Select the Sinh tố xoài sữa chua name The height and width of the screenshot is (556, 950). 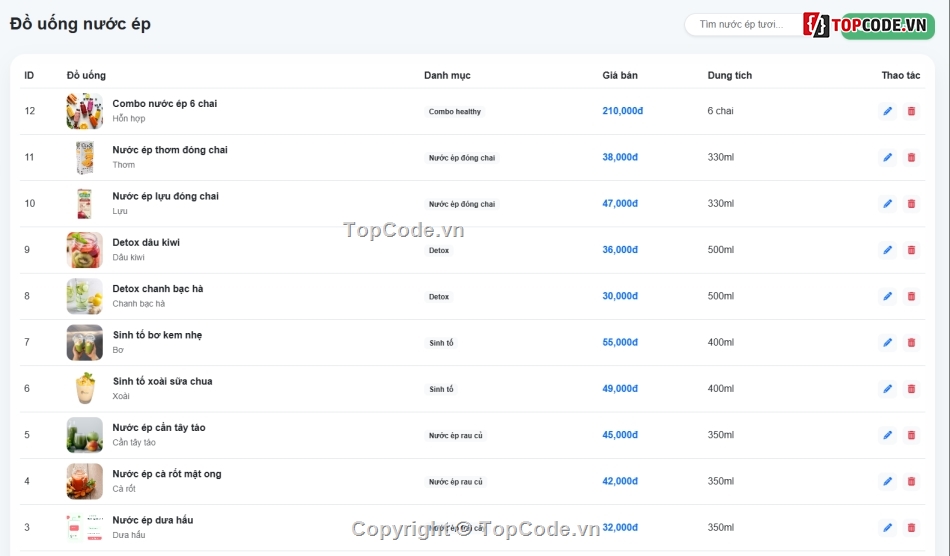(x=162, y=381)
